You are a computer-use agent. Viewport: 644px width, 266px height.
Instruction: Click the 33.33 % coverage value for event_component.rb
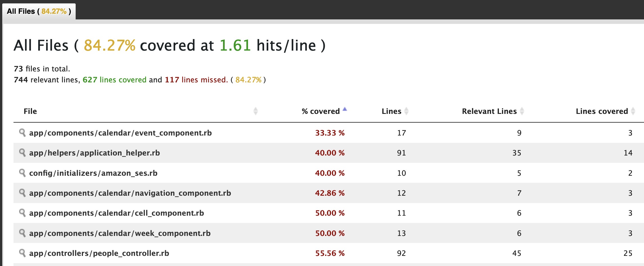(330, 133)
